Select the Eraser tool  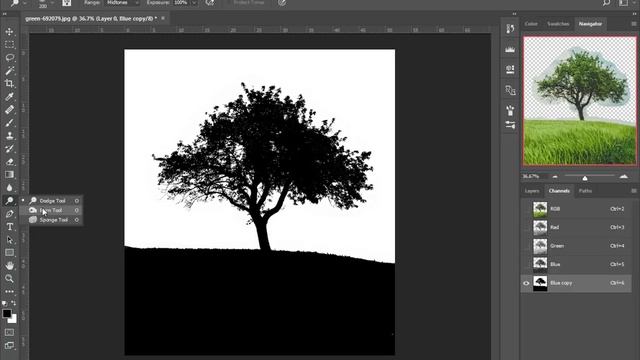(9, 162)
